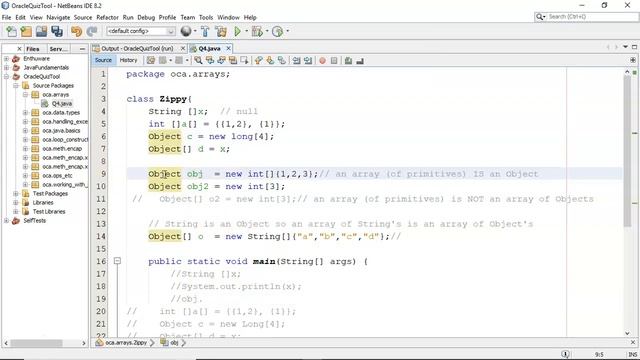Expand the Libraries node
The width and height of the screenshot is (640, 360).
[x=16, y=202]
